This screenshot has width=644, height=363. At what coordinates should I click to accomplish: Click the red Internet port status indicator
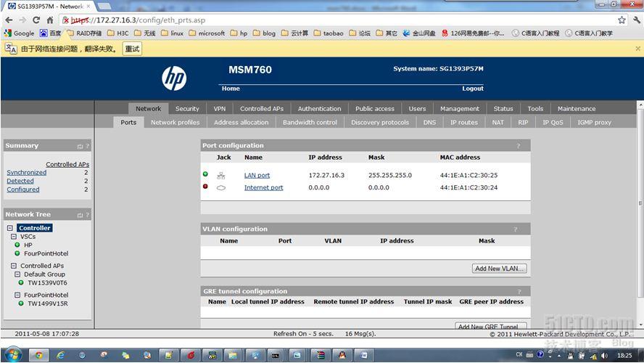tap(205, 187)
